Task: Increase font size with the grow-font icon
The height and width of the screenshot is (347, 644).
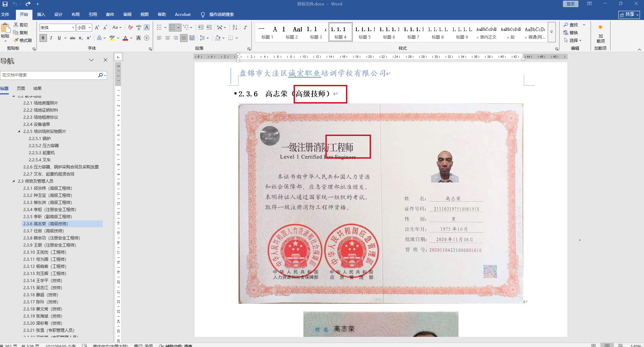Action: tap(97, 27)
